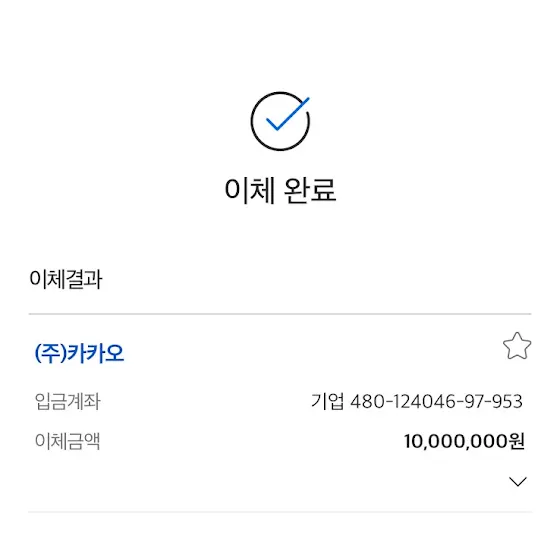This screenshot has width=560, height=560.
Task: Click the 이체 완료 title text
Action: tap(280, 190)
